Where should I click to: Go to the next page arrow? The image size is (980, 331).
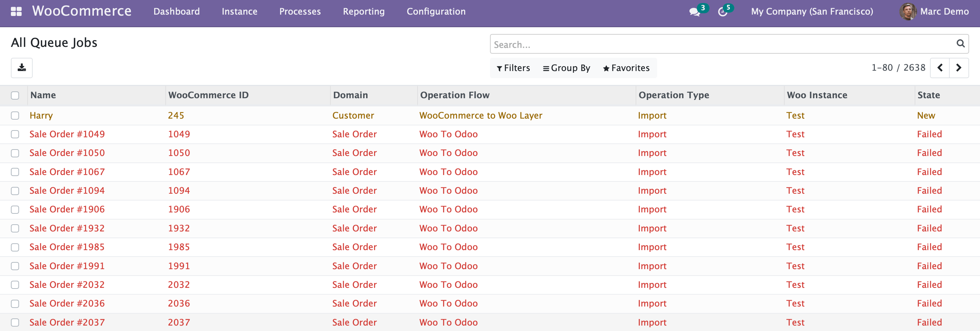point(959,68)
